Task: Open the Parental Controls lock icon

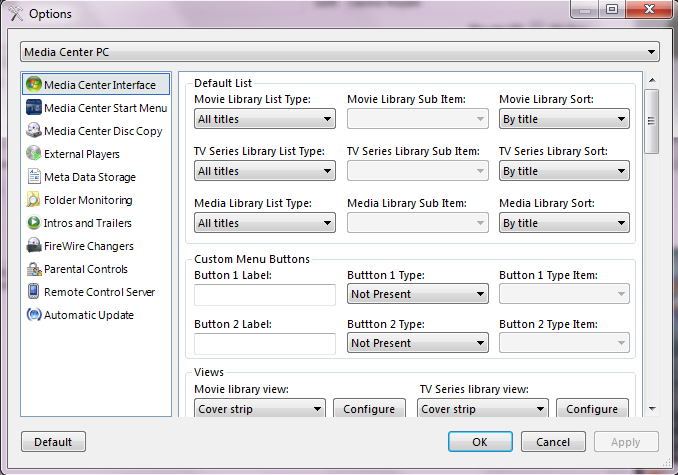Action: (x=34, y=269)
